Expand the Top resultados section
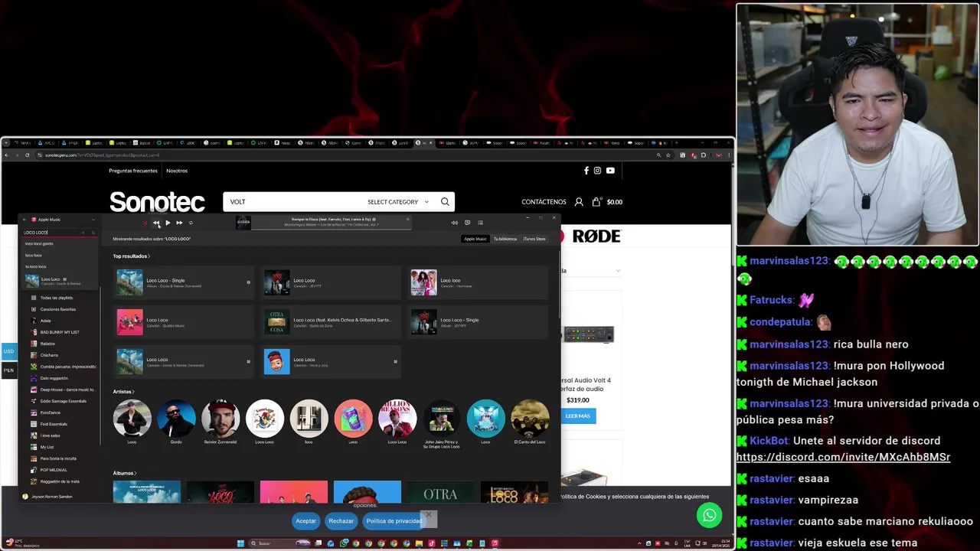 (x=131, y=256)
